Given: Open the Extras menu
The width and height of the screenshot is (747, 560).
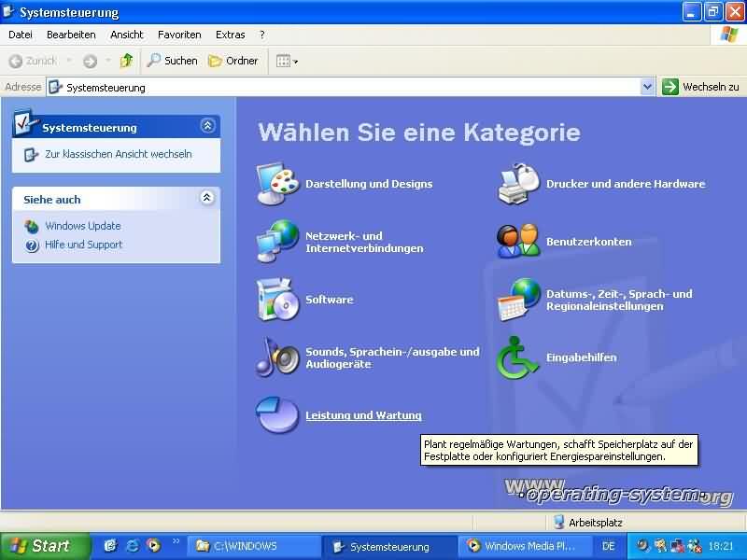Looking at the screenshot, I should (230, 35).
